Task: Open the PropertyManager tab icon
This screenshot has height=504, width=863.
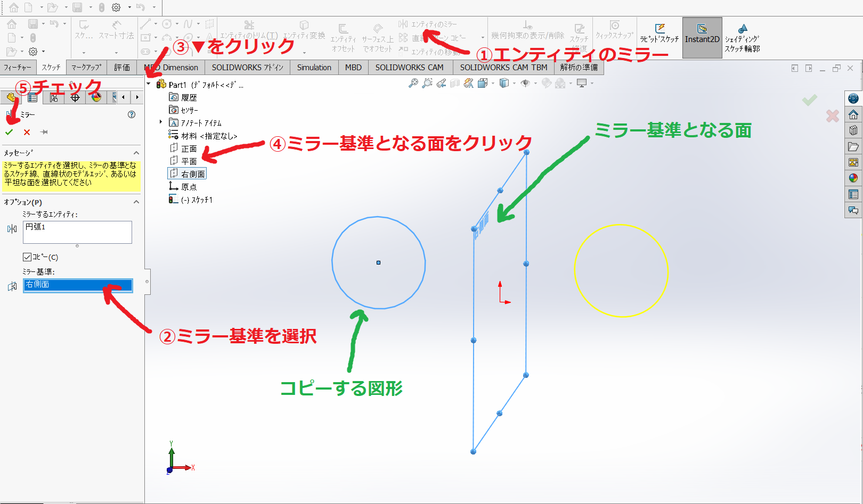Action: [32, 97]
